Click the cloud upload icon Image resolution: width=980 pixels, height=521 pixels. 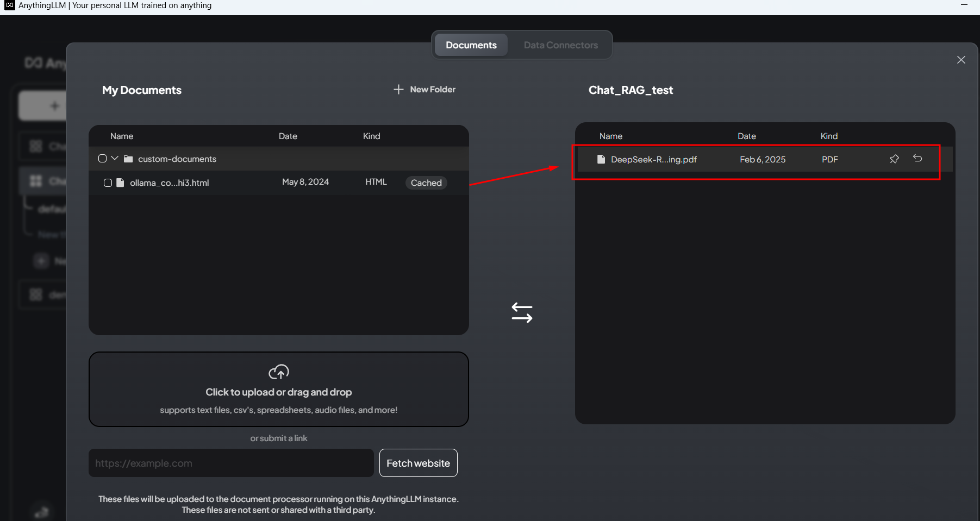[279, 372]
